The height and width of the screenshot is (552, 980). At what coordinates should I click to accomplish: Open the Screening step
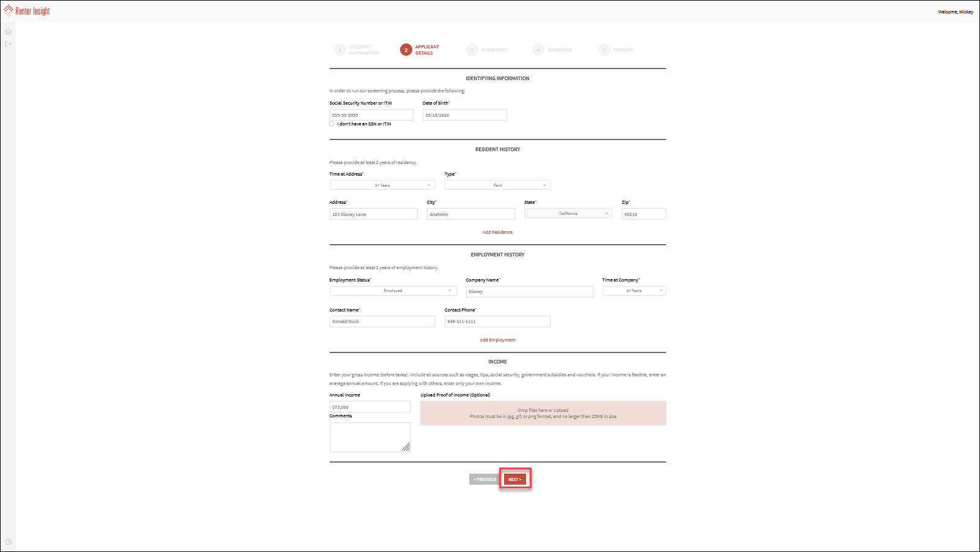552,50
